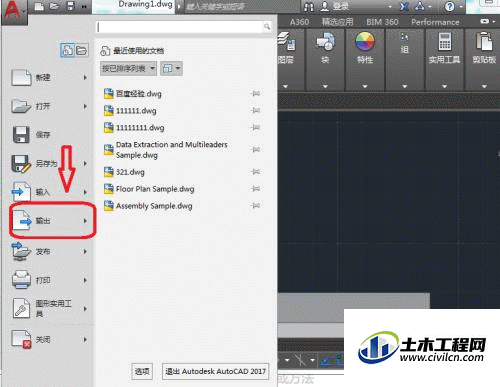Select the 发布 publish menu item
The width and height of the screenshot is (500, 387).
(x=51, y=251)
